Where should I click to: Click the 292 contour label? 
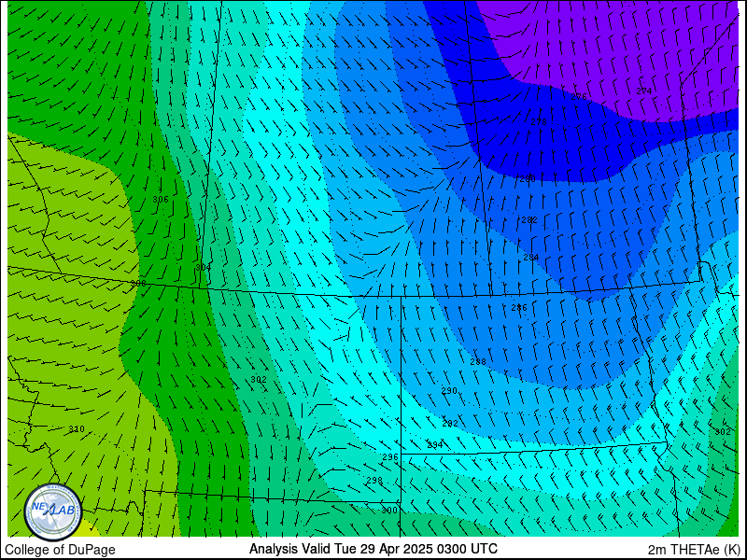[450, 424]
